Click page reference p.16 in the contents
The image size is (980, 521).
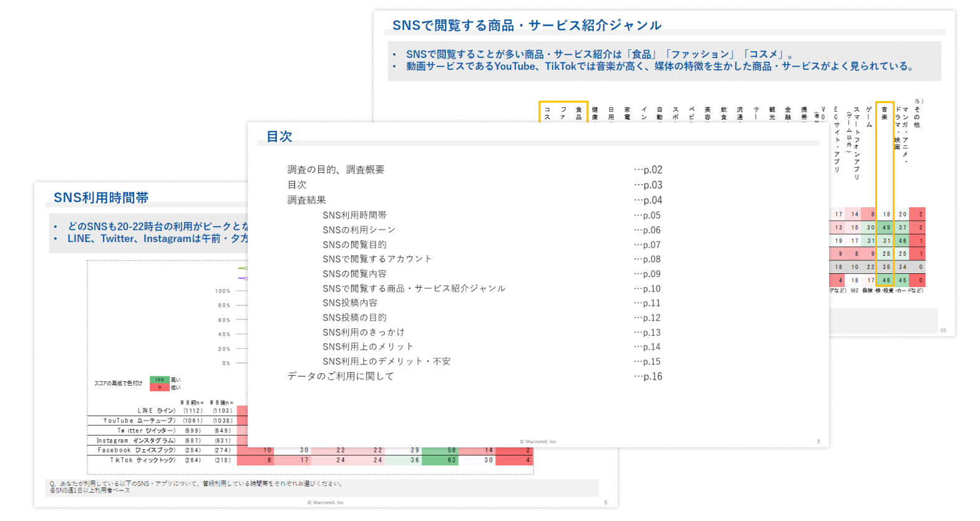648,376
